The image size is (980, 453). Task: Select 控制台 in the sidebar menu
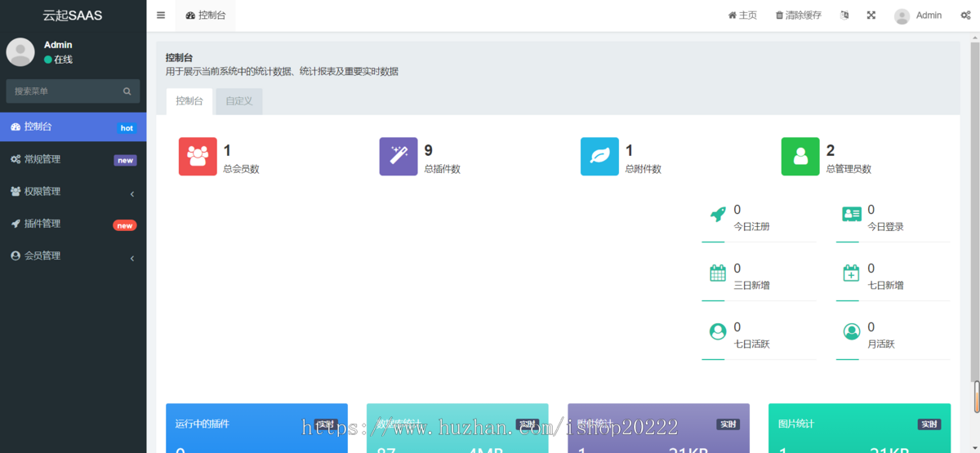pos(73,127)
